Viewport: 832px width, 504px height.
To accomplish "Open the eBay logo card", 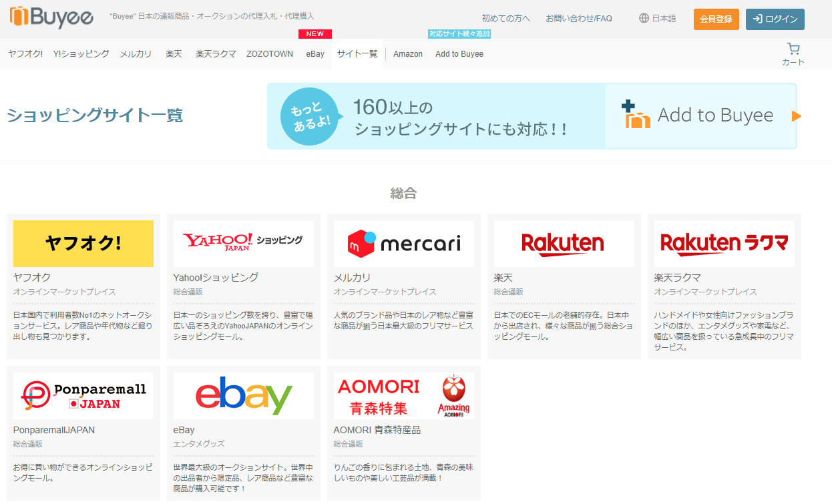I will point(243,395).
